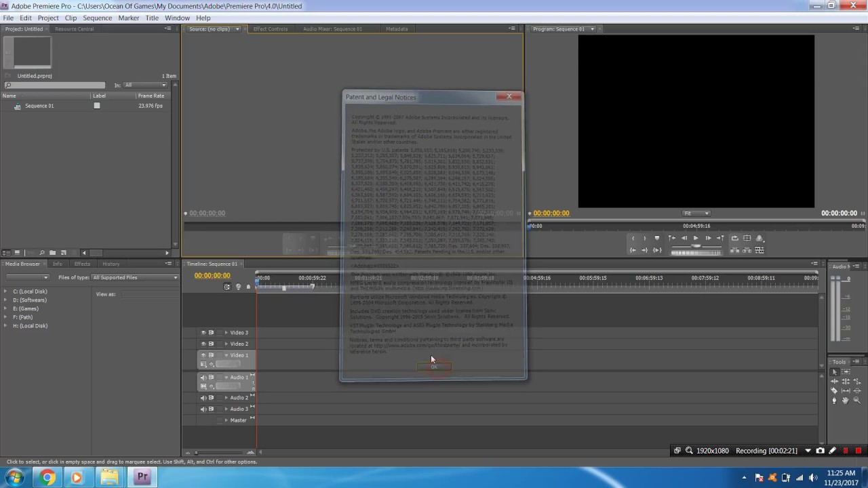Select the Rate Stretch tool
868x488 pixels.
857,382
